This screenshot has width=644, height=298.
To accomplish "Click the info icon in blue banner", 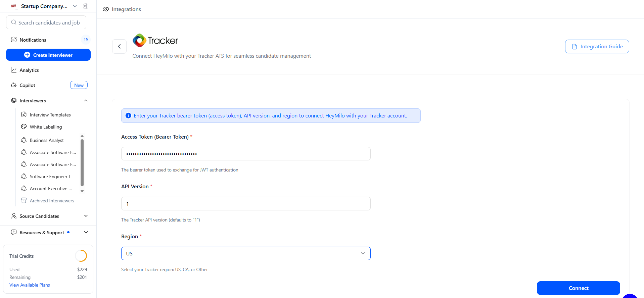I will pos(128,116).
